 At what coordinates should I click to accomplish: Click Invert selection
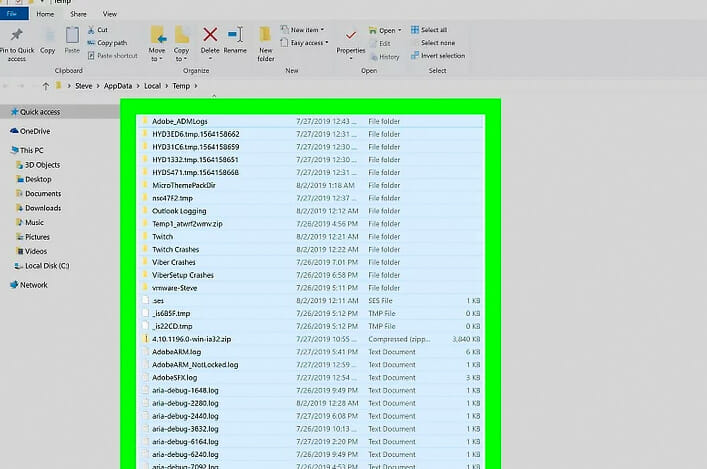tap(438, 55)
